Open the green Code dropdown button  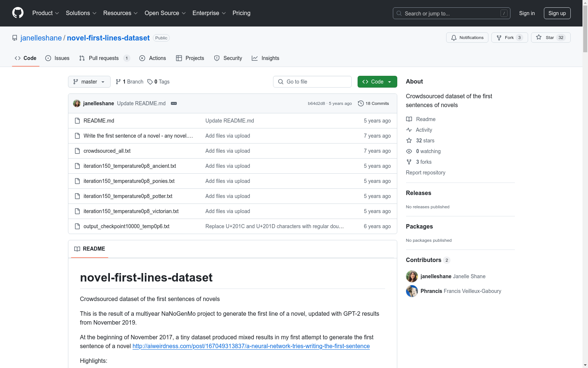[x=377, y=82]
